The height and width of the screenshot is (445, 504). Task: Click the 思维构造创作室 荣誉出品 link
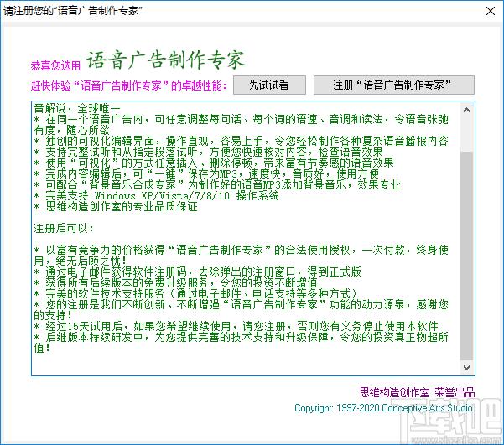tap(417, 392)
